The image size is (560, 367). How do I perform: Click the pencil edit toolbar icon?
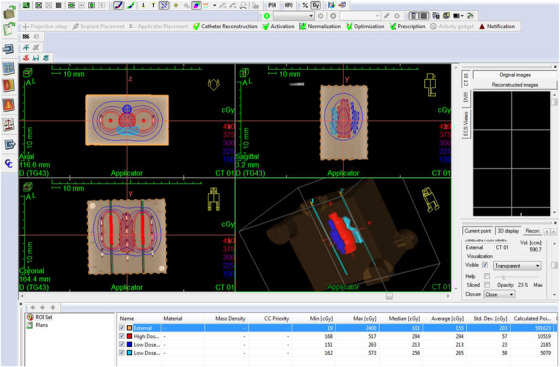point(386,16)
